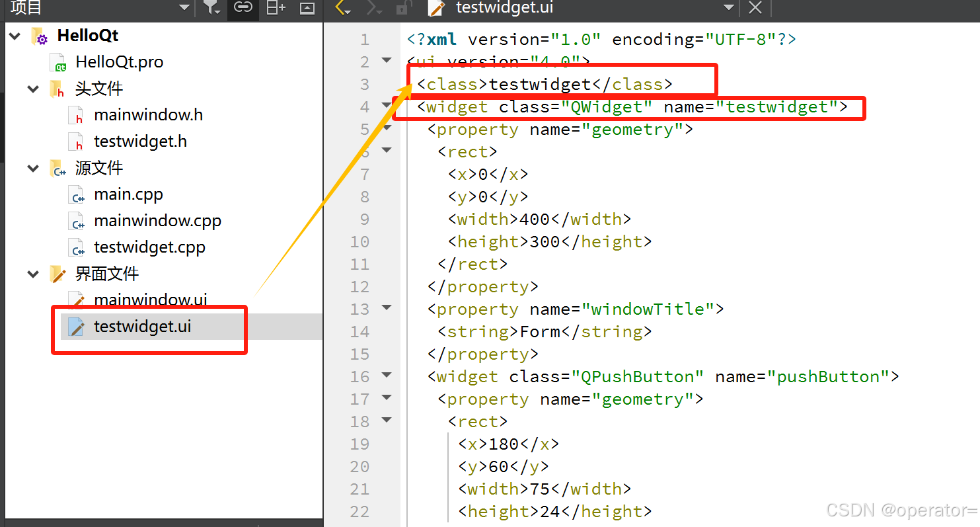Click the y 60 element text

click(x=504, y=467)
